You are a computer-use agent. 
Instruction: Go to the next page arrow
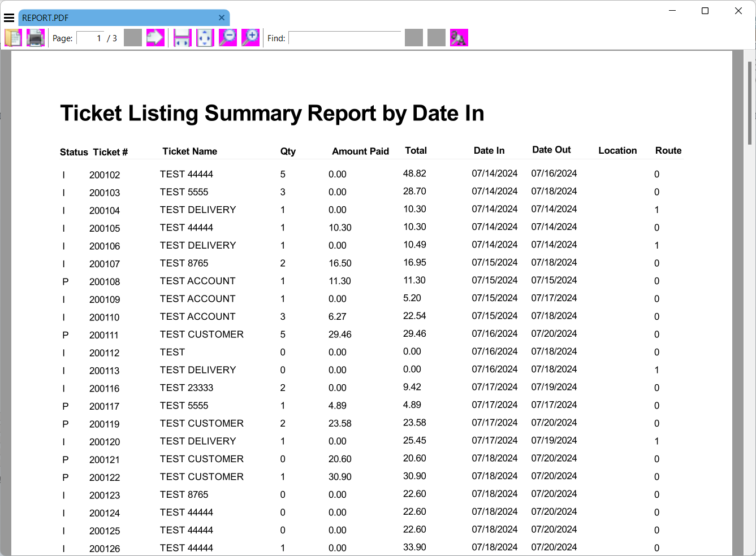coord(155,38)
